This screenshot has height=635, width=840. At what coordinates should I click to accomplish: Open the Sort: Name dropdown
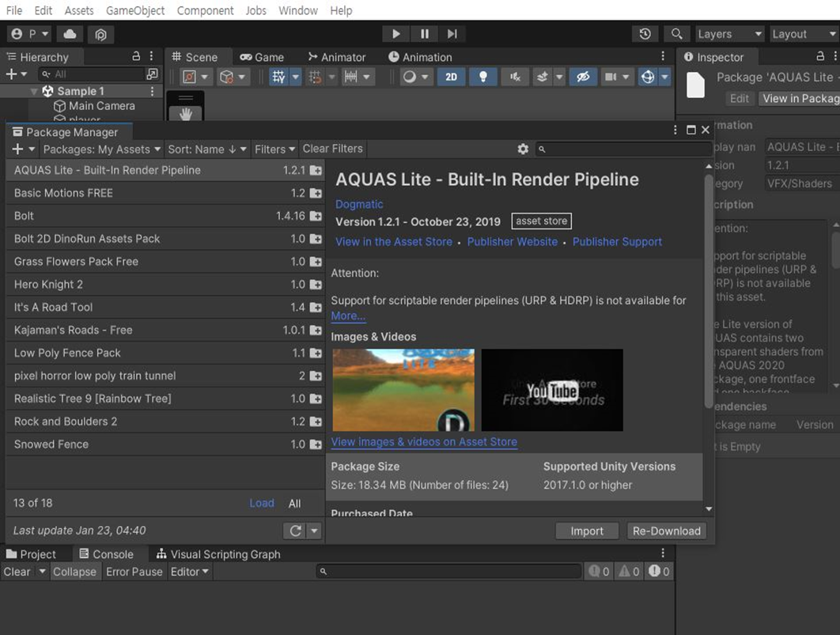coord(206,149)
